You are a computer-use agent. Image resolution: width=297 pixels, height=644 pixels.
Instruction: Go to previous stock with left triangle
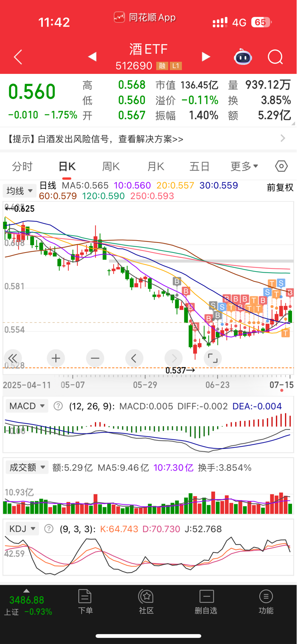[x=92, y=57]
